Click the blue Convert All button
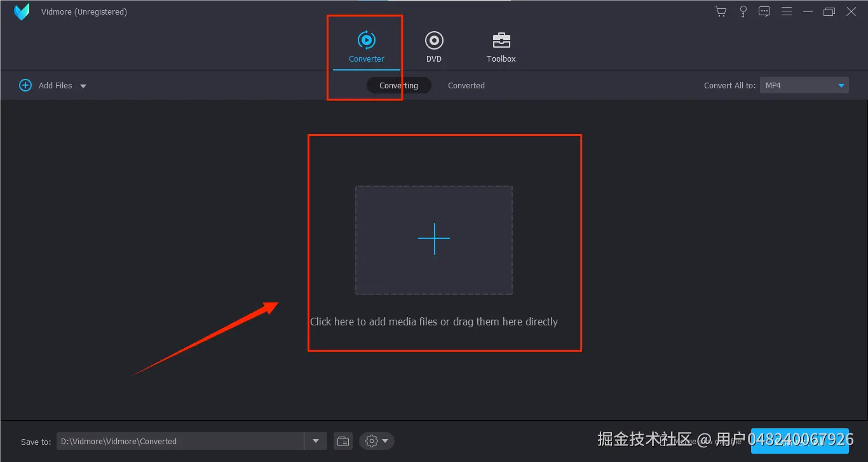The height and width of the screenshot is (462, 868). 800,441
